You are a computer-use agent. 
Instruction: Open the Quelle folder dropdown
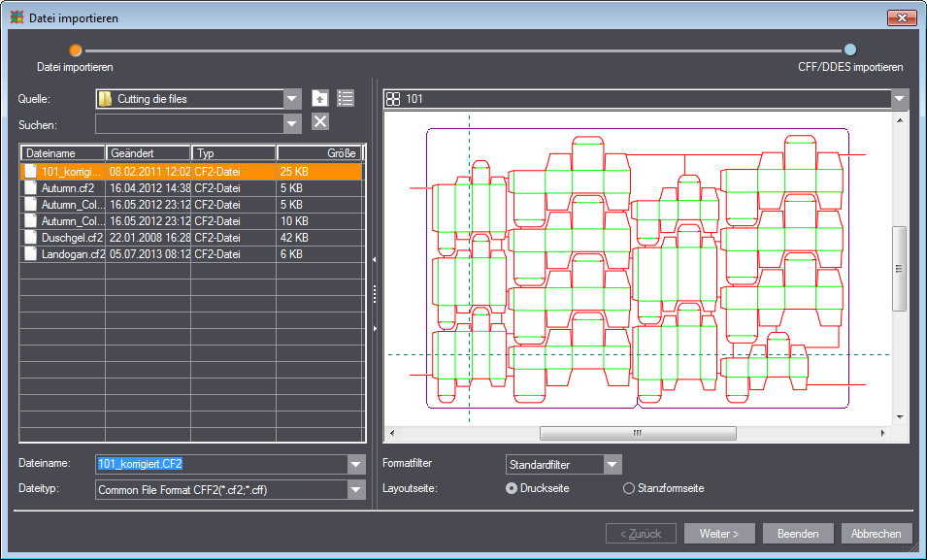point(292,99)
